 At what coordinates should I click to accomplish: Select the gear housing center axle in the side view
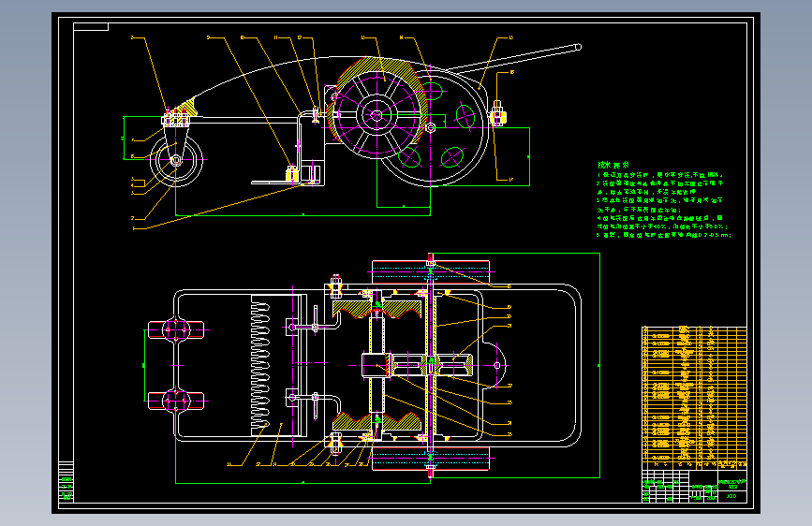[x=430, y=127]
